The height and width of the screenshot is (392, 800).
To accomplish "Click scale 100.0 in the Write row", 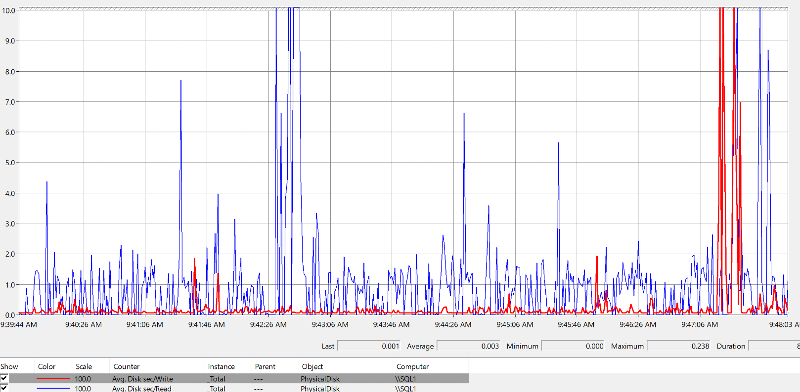I will [83, 379].
